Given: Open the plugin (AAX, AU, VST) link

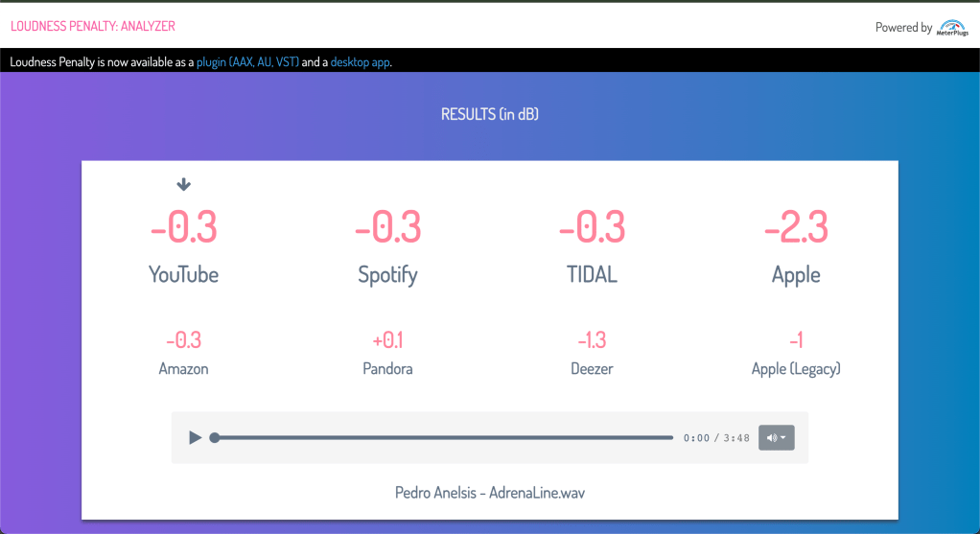Looking at the screenshot, I should pos(247,62).
